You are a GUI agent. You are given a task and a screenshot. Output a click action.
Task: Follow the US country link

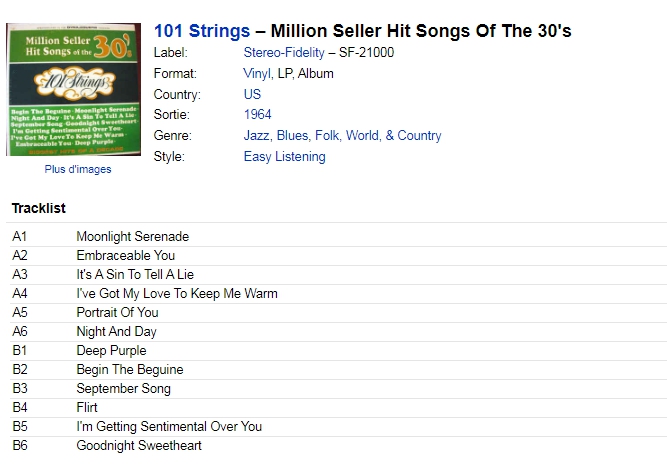tap(252, 94)
